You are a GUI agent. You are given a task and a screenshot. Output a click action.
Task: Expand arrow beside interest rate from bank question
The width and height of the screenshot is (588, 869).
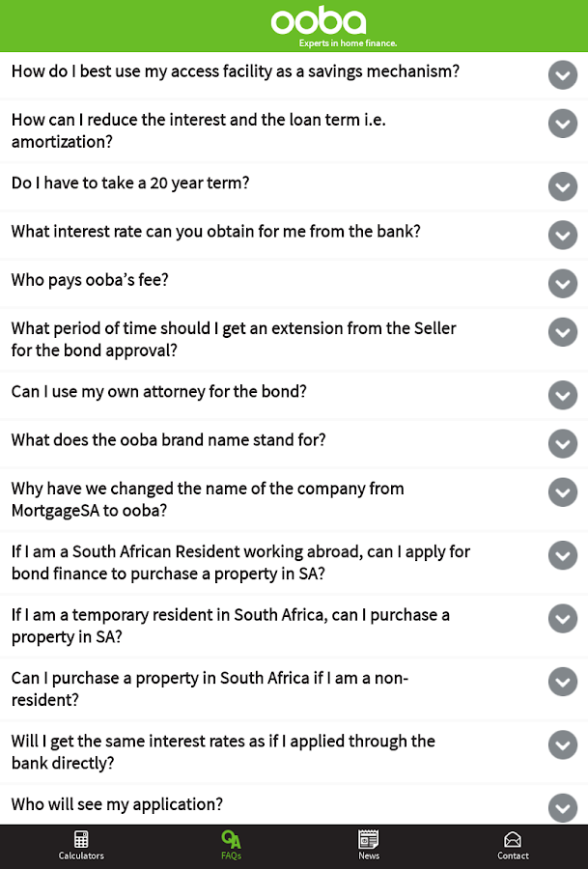point(563,235)
